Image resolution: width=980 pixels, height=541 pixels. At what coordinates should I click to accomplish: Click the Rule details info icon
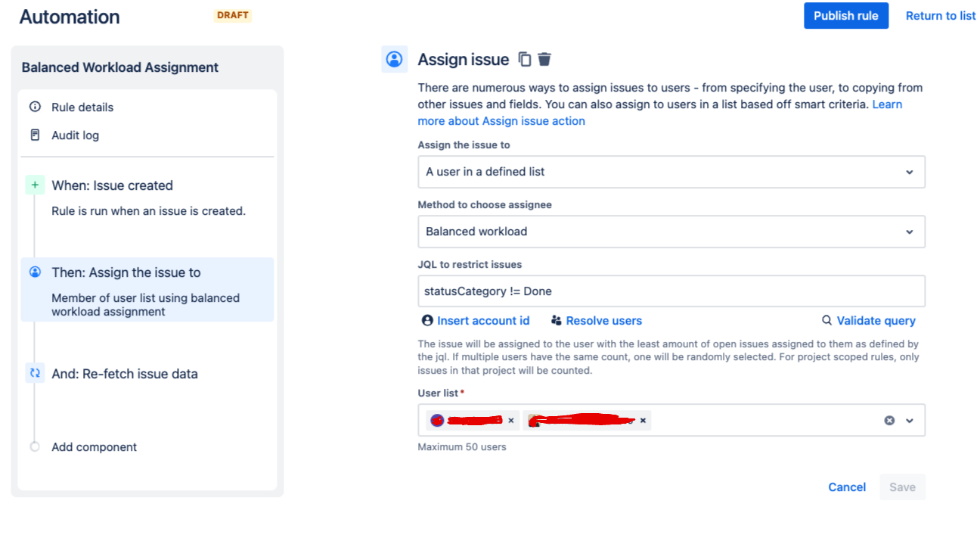coord(35,107)
